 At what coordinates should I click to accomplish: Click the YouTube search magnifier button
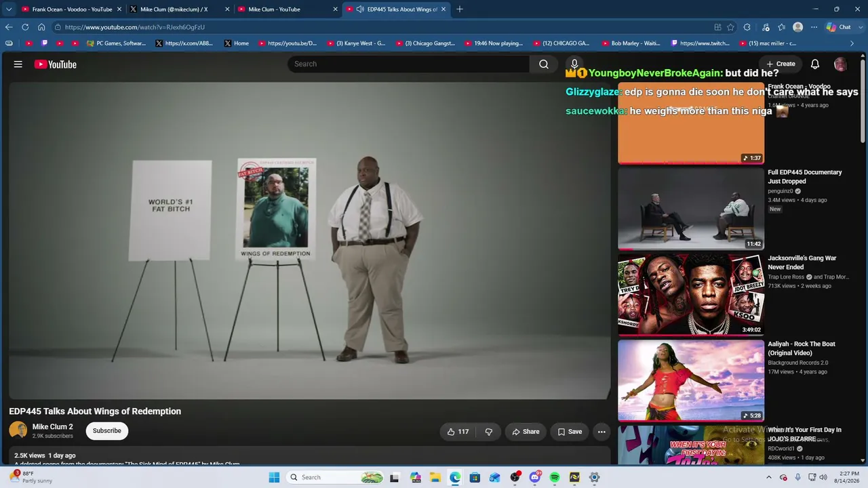coord(544,64)
